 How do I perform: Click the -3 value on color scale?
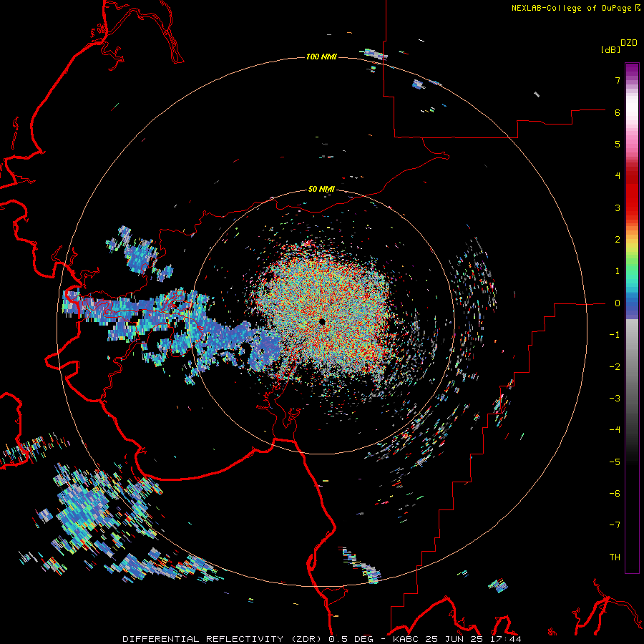click(615, 398)
